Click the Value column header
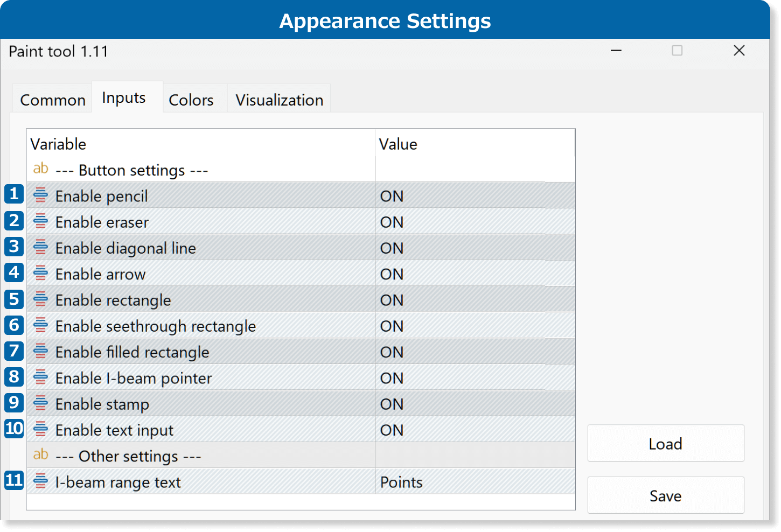 point(398,144)
